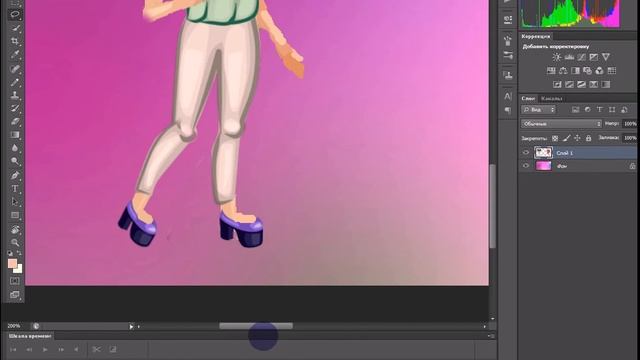The image size is (640, 360).
Task: Filter layers by pixel layers
Action: (x=576, y=110)
